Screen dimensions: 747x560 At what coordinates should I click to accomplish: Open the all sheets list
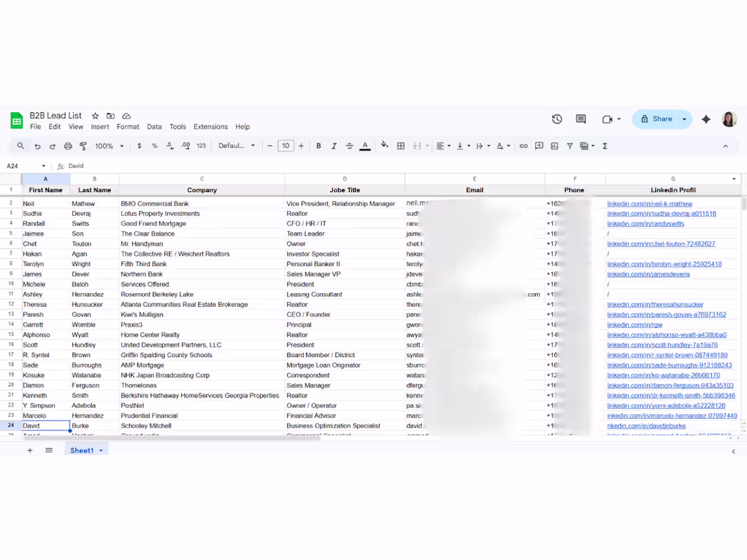49,450
